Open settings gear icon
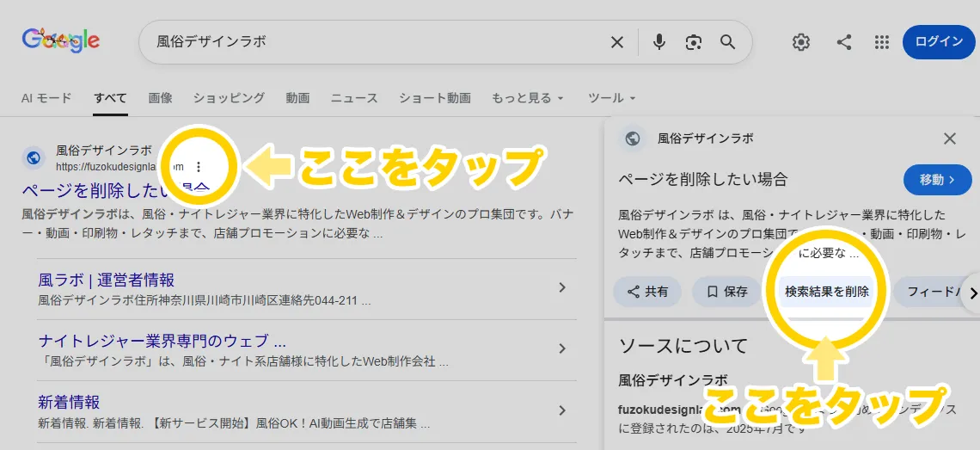 point(801,42)
